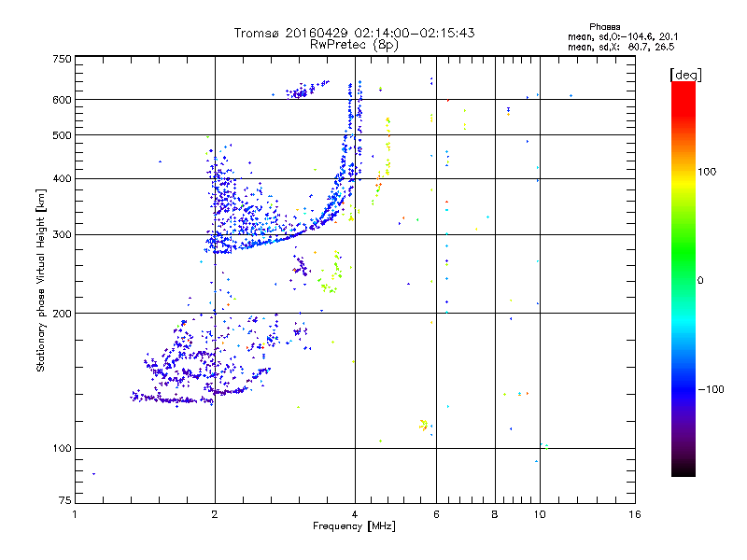Viewport: 747px width, 560px height.
Task: Click the y-axis '600' tick label
Action: 63,100
